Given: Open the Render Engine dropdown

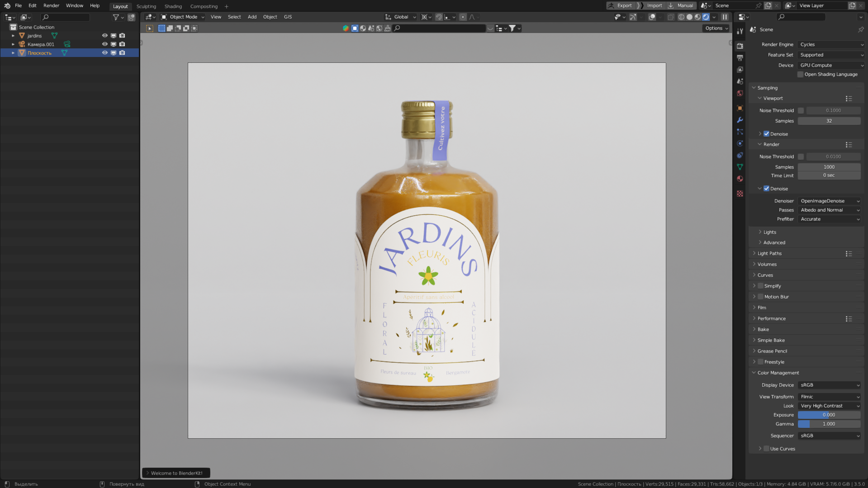Looking at the screenshot, I should [831, 44].
